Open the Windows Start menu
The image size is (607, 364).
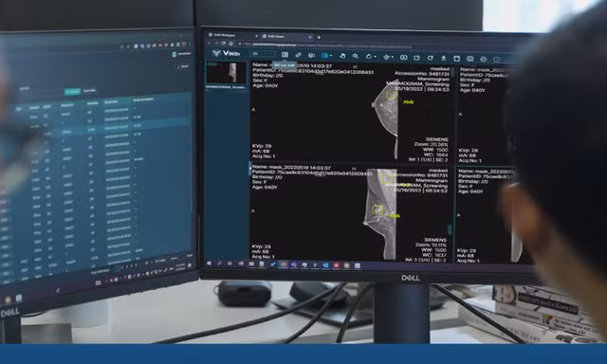pyautogui.click(x=210, y=263)
